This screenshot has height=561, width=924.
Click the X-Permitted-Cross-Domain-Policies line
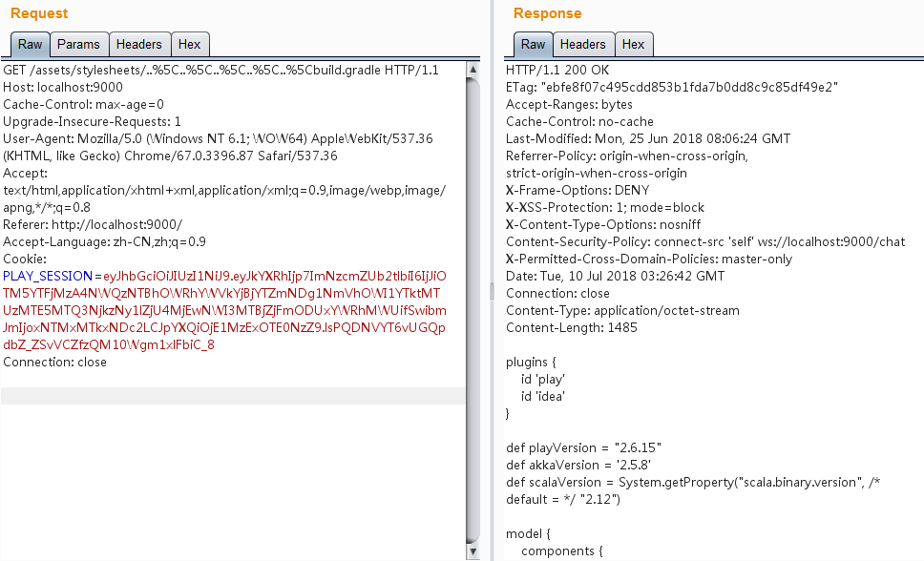point(649,259)
